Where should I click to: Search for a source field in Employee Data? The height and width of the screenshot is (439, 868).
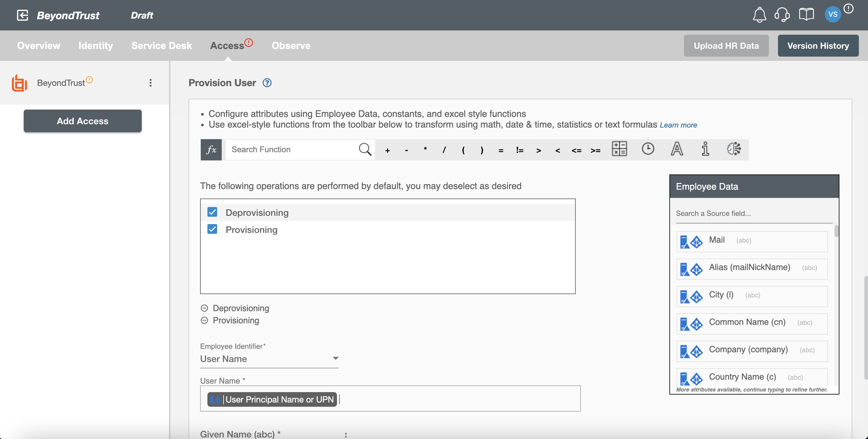point(753,213)
